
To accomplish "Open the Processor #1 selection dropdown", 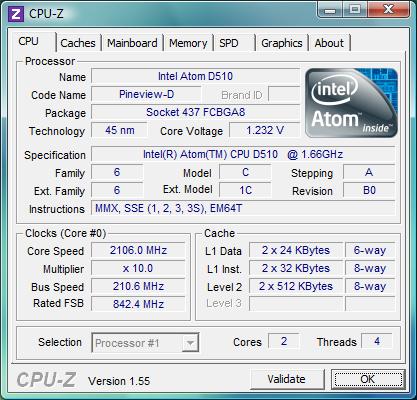I will [145, 343].
